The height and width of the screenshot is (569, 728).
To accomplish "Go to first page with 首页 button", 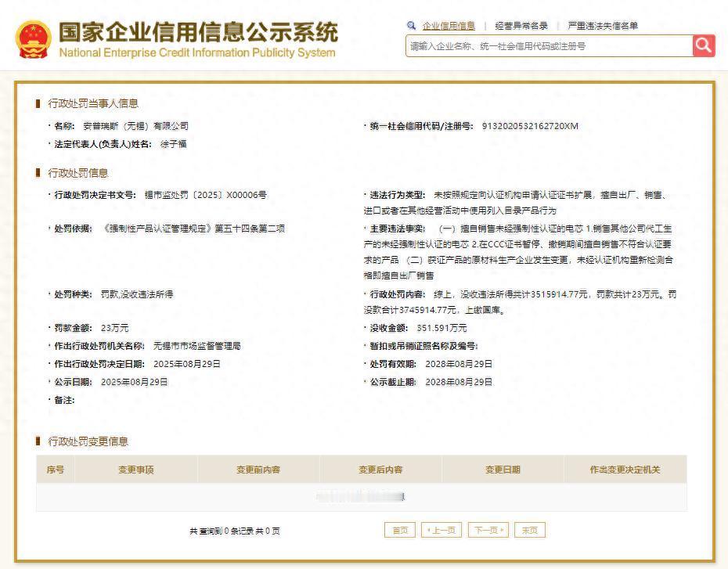I will (x=400, y=530).
